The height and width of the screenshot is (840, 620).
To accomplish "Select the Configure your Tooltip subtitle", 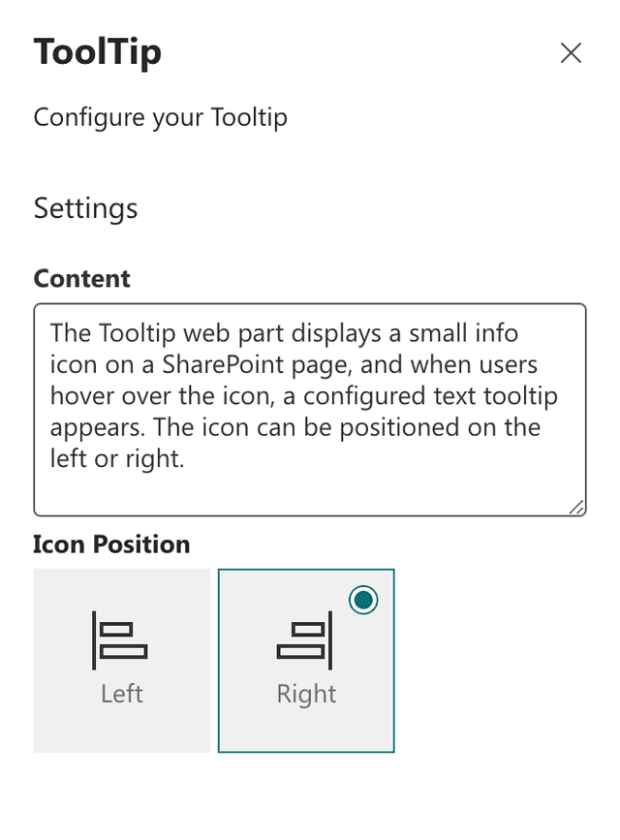I will coord(160,117).
